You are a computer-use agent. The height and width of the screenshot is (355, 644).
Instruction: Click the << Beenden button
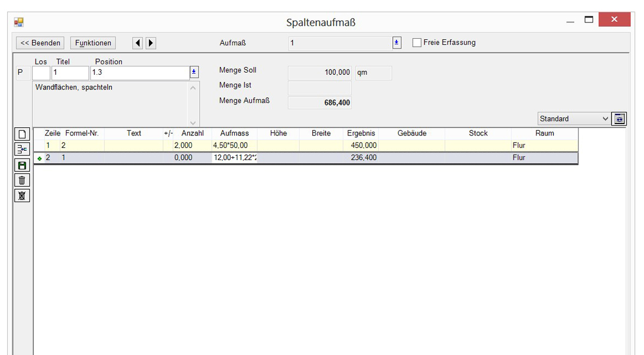40,43
